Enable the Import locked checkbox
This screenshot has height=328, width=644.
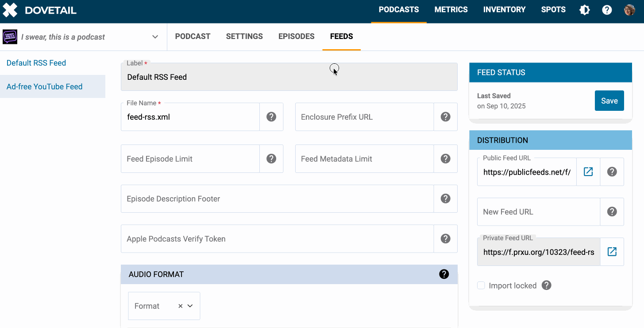pos(481,285)
